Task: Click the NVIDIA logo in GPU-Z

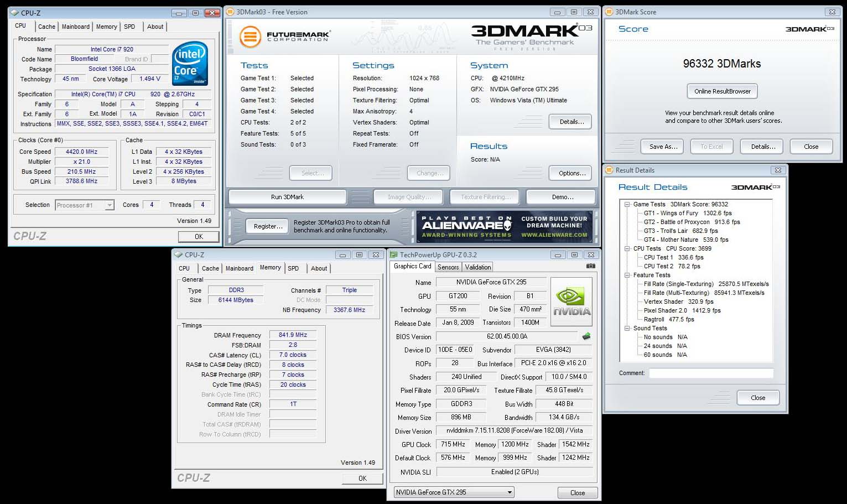Action: tap(571, 301)
